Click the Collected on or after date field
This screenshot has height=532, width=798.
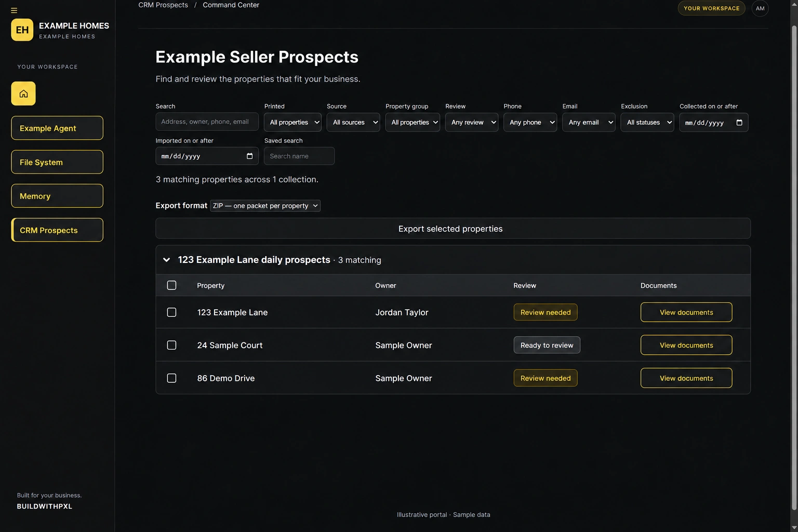[x=714, y=123]
